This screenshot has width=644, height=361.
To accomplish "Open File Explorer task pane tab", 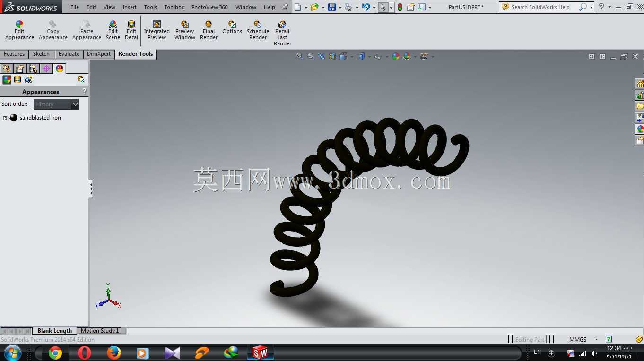I will (x=640, y=106).
